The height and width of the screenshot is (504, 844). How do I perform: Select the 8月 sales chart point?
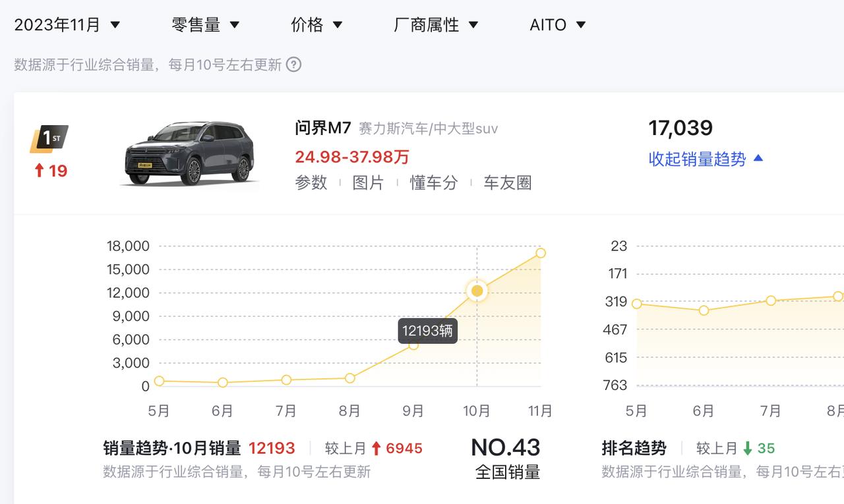point(350,378)
